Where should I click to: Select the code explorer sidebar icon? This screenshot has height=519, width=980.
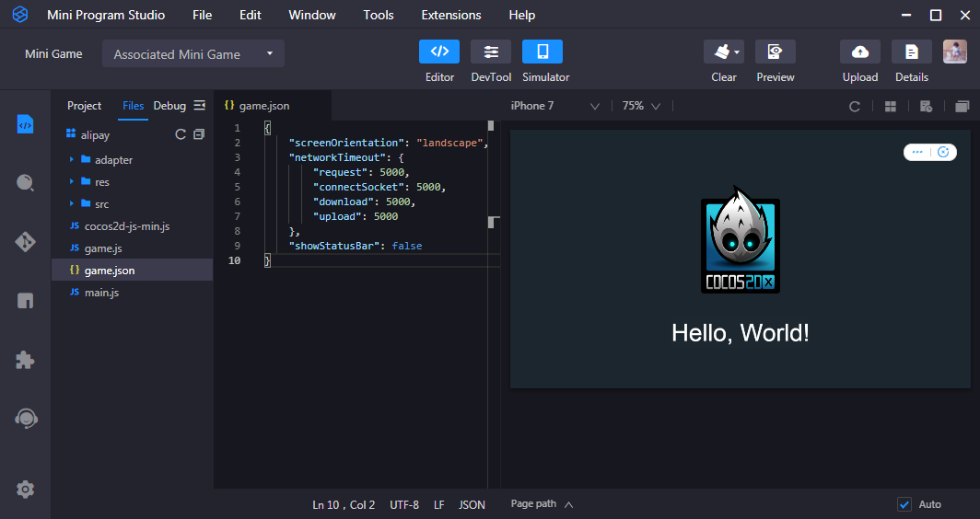25,124
